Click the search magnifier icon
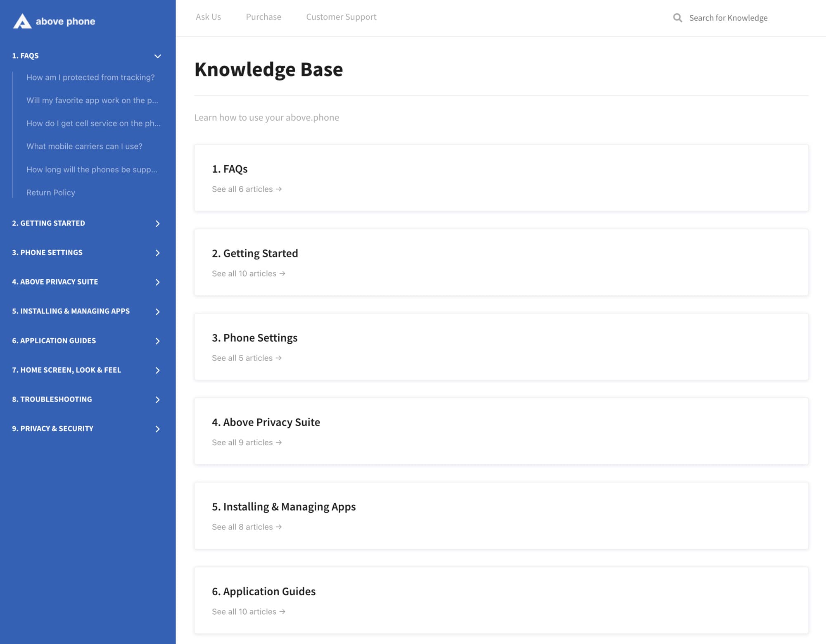826x644 pixels. [x=677, y=18]
